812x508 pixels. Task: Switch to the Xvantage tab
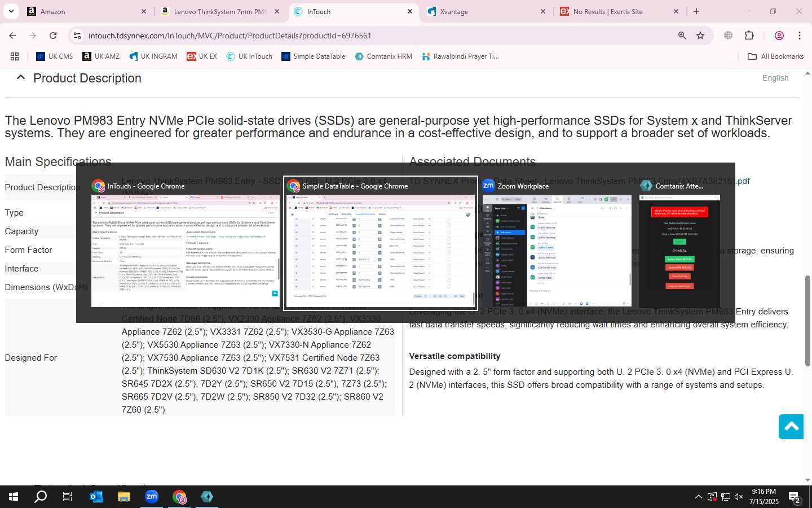tap(486, 11)
